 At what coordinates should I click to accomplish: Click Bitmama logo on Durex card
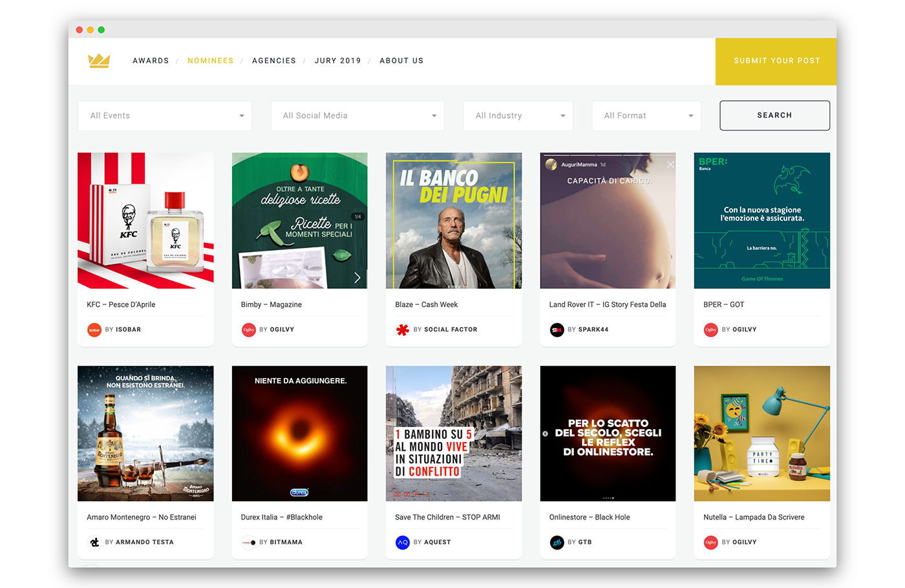pos(248,542)
